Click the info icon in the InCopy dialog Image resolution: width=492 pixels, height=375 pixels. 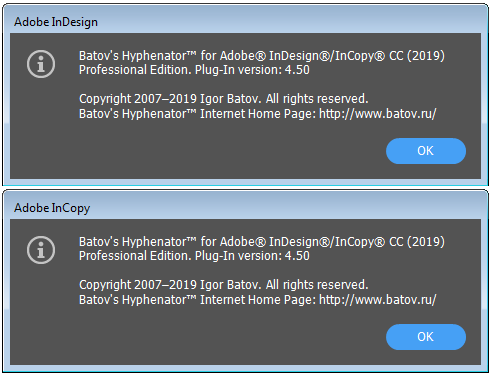pyautogui.click(x=41, y=250)
